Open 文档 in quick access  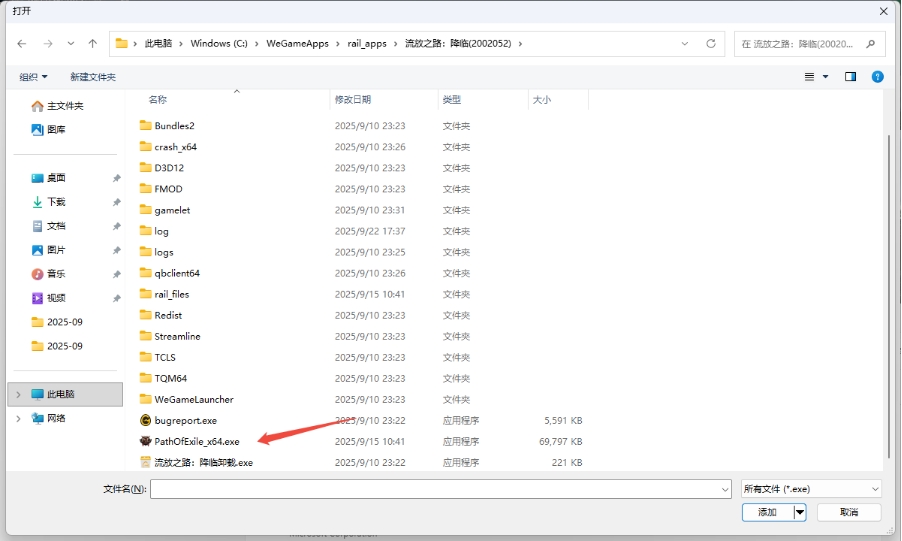(49, 226)
